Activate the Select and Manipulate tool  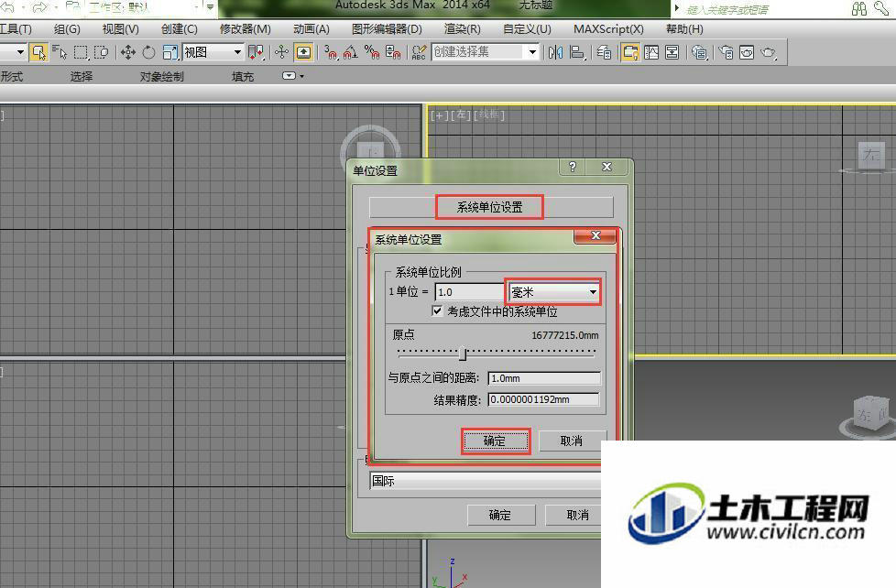pyautogui.click(x=281, y=52)
